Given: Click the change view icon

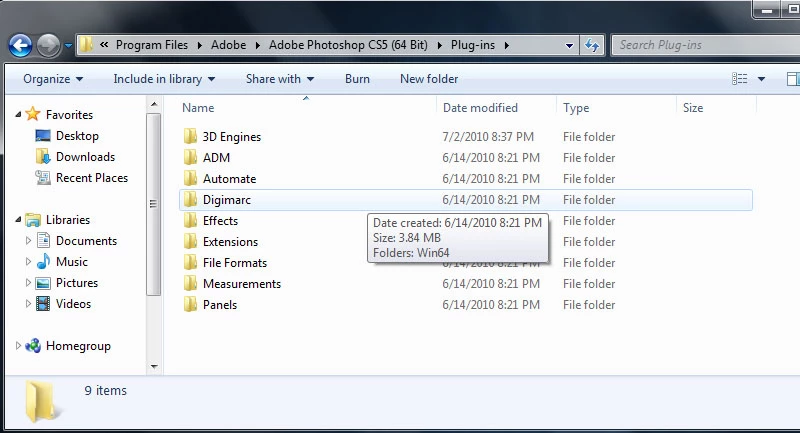Looking at the screenshot, I should click(739, 79).
